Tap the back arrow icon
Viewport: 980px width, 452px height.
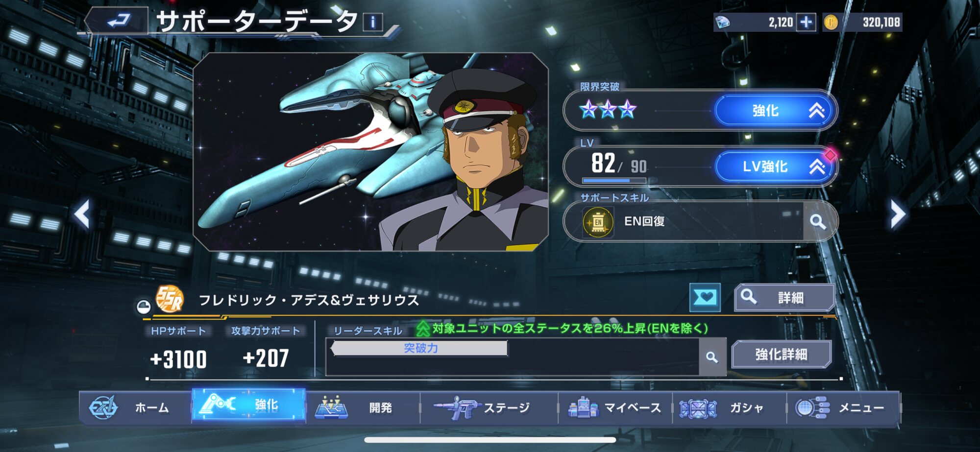[118, 21]
